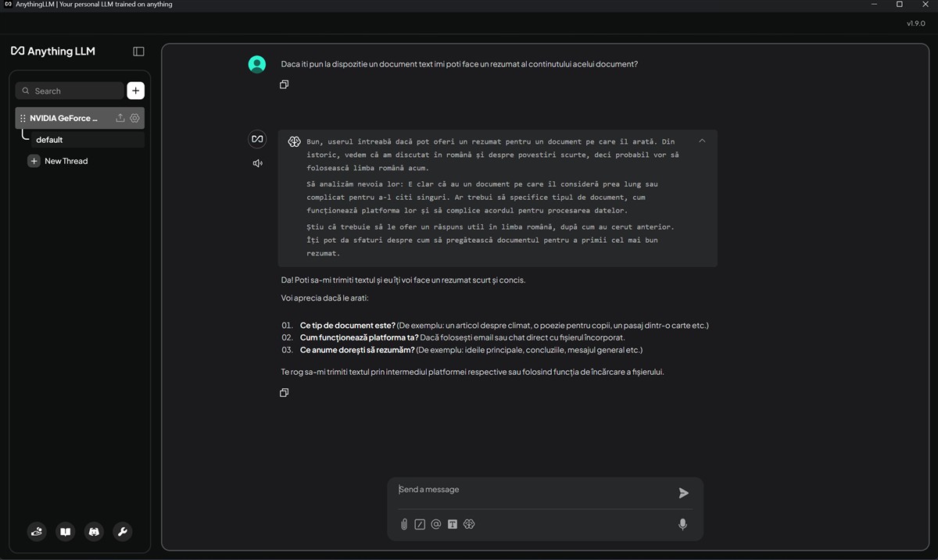Open documentation book icon in sidebar footer
This screenshot has width=938, height=560.
coord(66,532)
